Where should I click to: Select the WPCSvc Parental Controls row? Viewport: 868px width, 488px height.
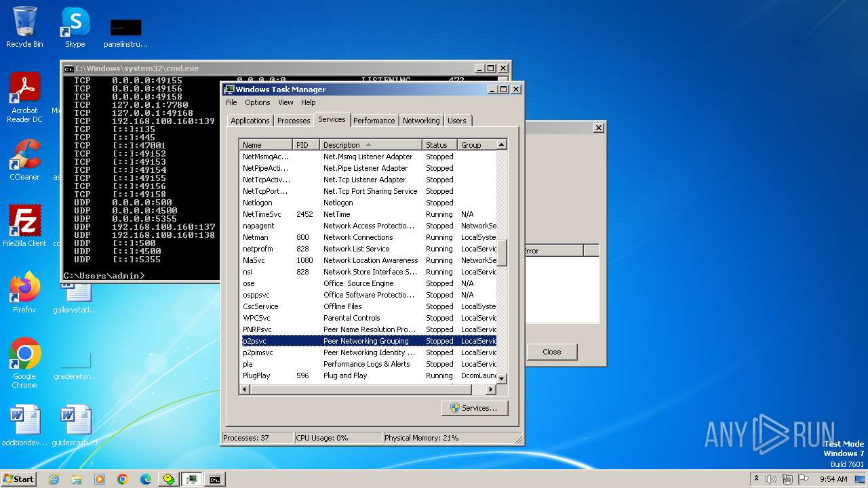point(369,318)
